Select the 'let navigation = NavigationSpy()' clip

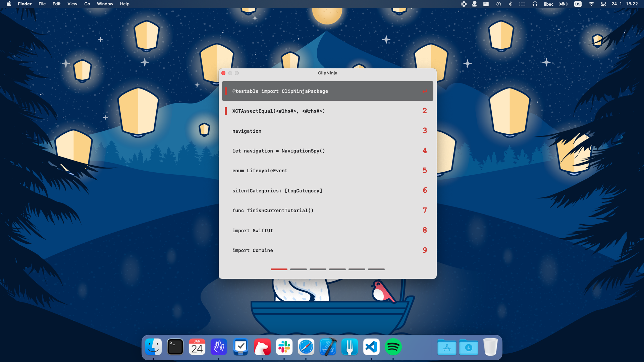coord(328,151)
